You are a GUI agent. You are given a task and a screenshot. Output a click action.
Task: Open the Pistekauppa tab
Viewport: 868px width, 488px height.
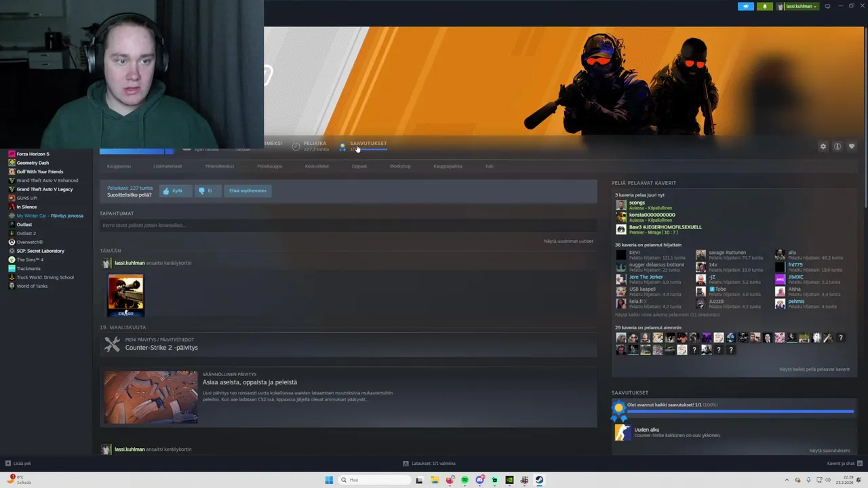click(269, 166)
